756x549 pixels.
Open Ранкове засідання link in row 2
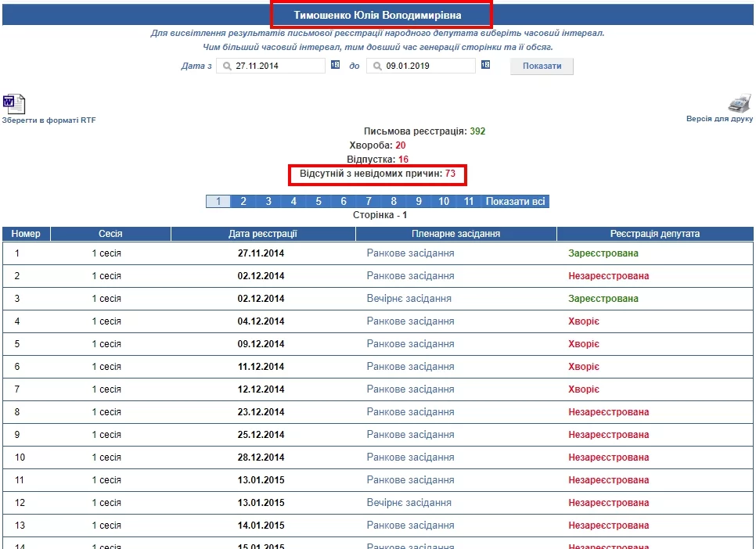tap(410, 276)
